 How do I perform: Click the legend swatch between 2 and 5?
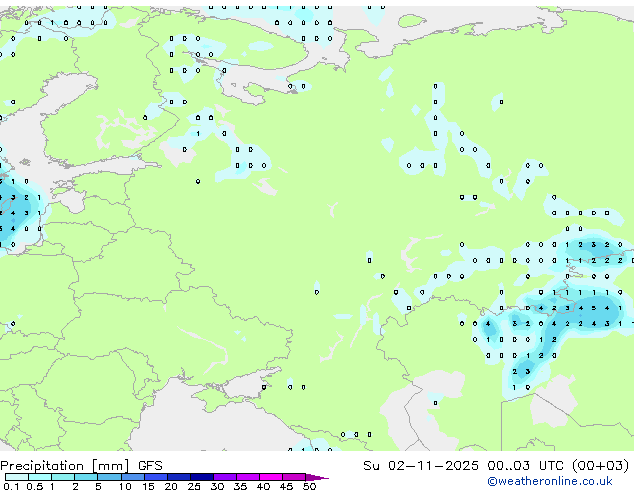click(86, 477)
